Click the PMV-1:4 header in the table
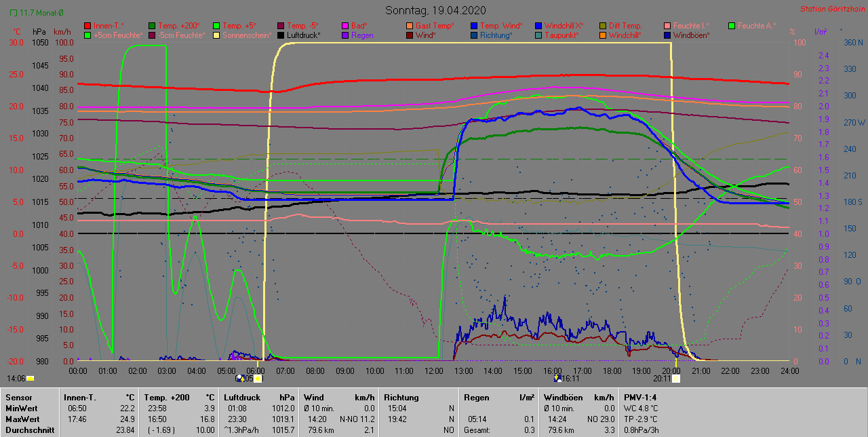 pos(642,396)
